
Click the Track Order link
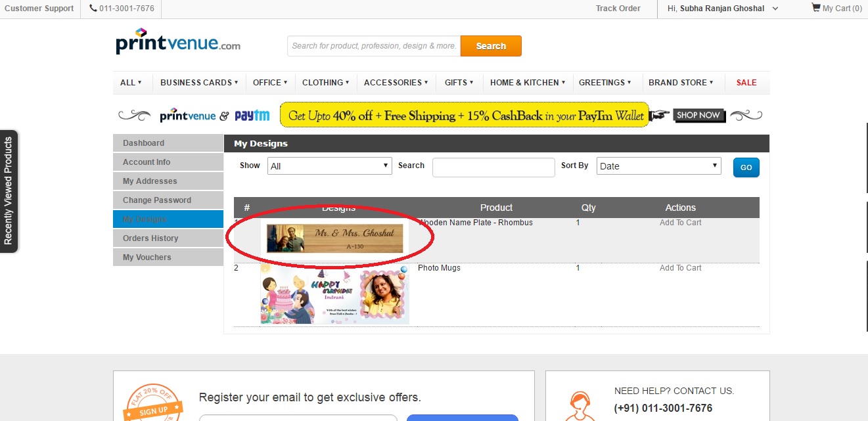[618, 9]
